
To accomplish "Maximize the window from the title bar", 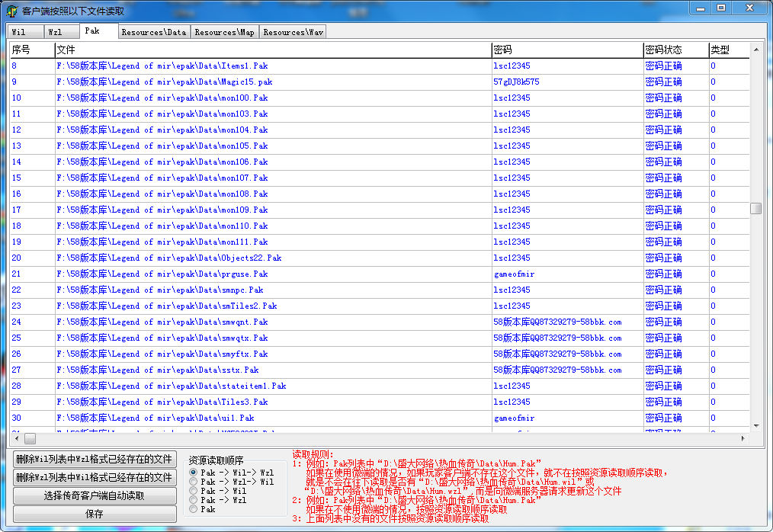I will click(721, 8).
